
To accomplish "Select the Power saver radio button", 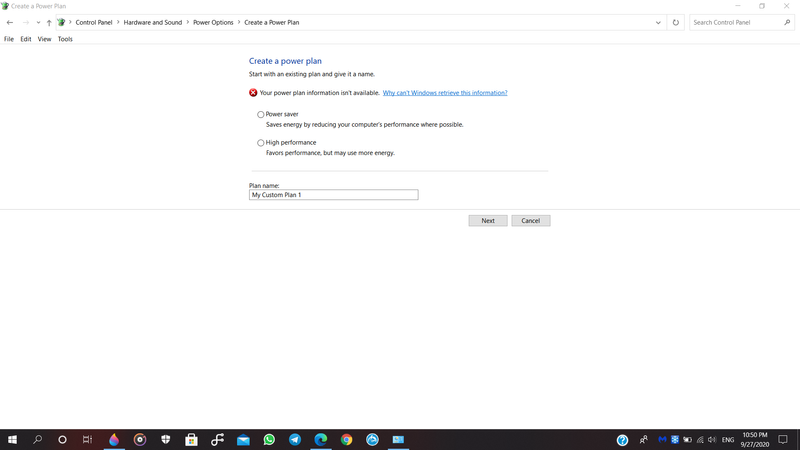I will click(261, 114).
